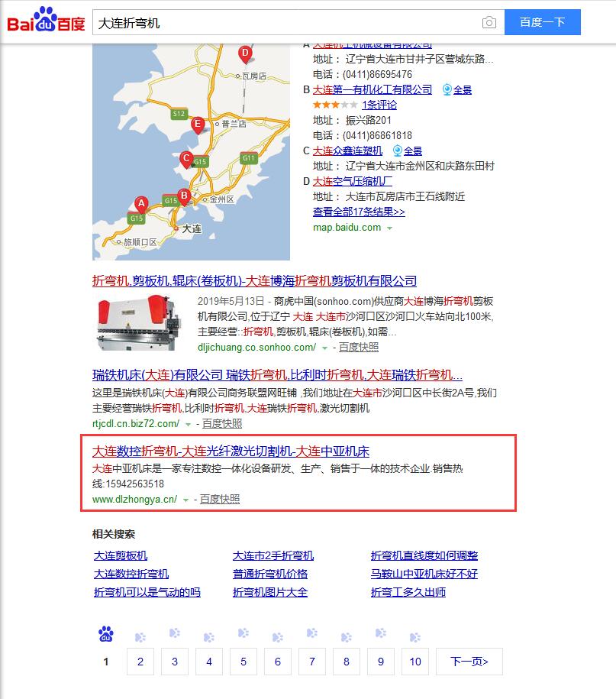Click map marker A
The image size is (616, 699).
[141, 204]
